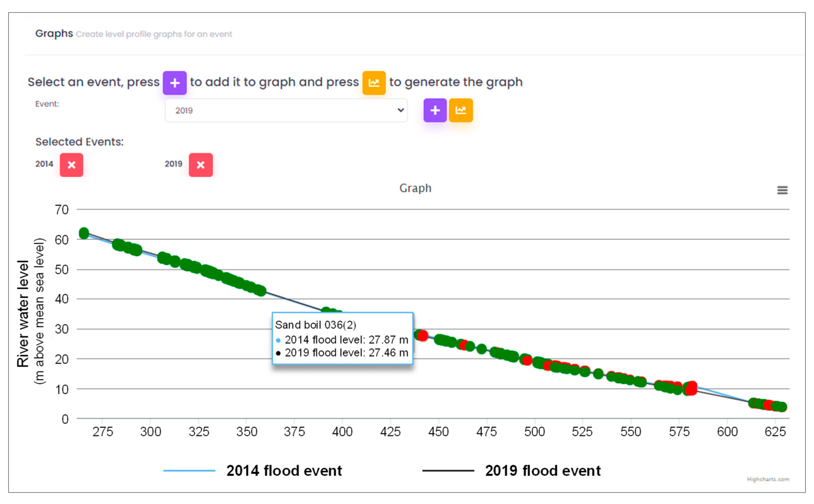Screen dimensions: 814x504
Task: Click the orange generate graph button
Action: (x=460, y=110)
